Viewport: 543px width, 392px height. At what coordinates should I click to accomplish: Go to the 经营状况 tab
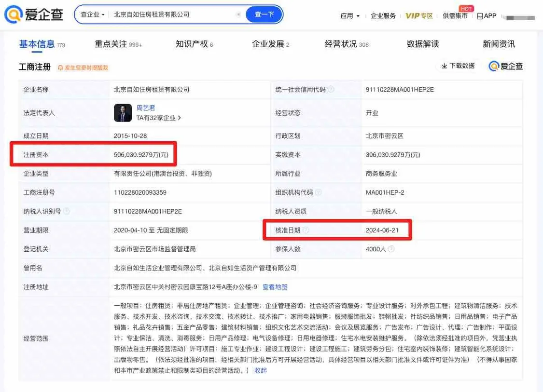[x=347, y=44]
